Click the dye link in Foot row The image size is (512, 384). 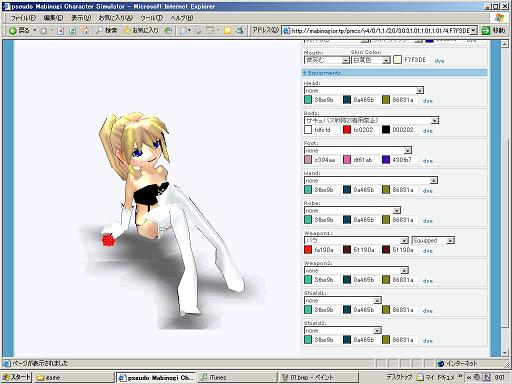[x=428, y=161]
